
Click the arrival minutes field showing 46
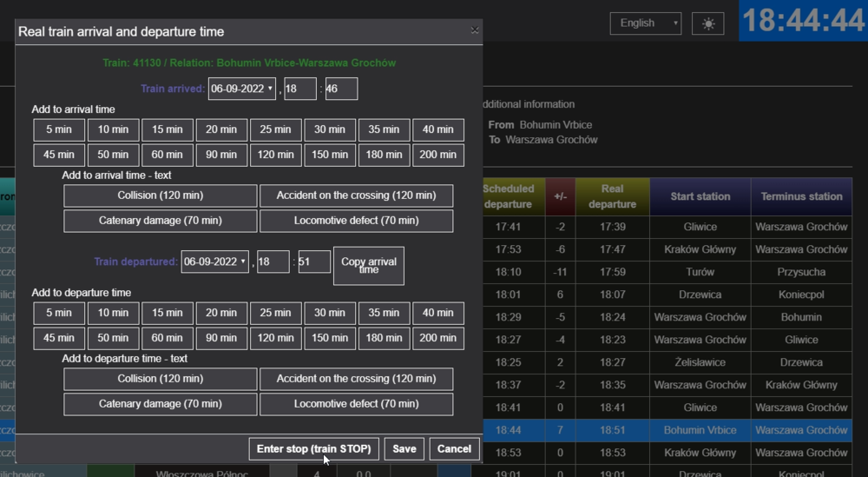click(341, 89)
